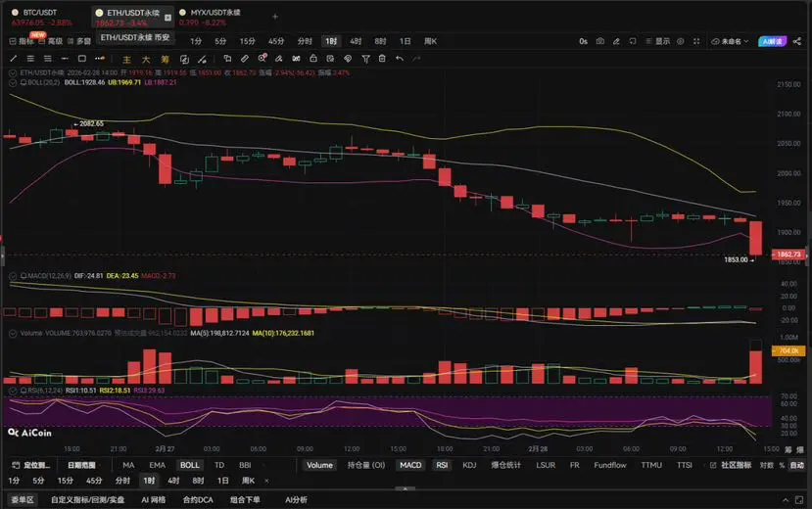Click the zoom magnifier tool icon
812x509 pixels.
click(263, 59)
